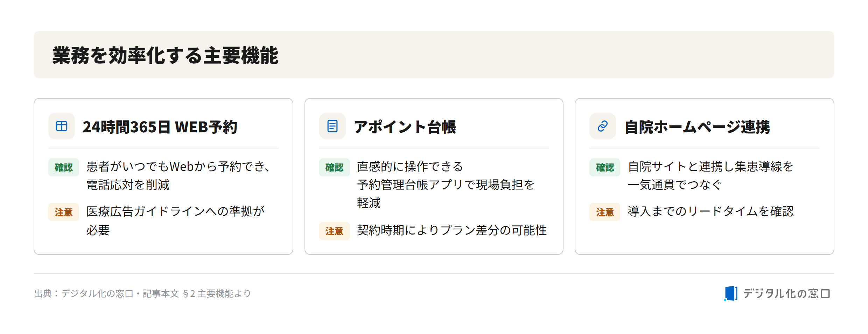Click the text 医療広告ガイドラインへの準拠が必要
The width and height of the screenshot is (868, 334).
coord(175,221)
